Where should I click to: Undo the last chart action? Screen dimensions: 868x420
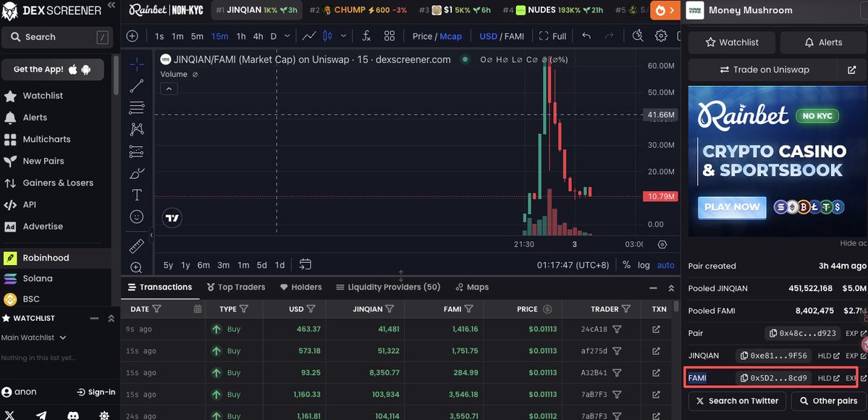587,36
